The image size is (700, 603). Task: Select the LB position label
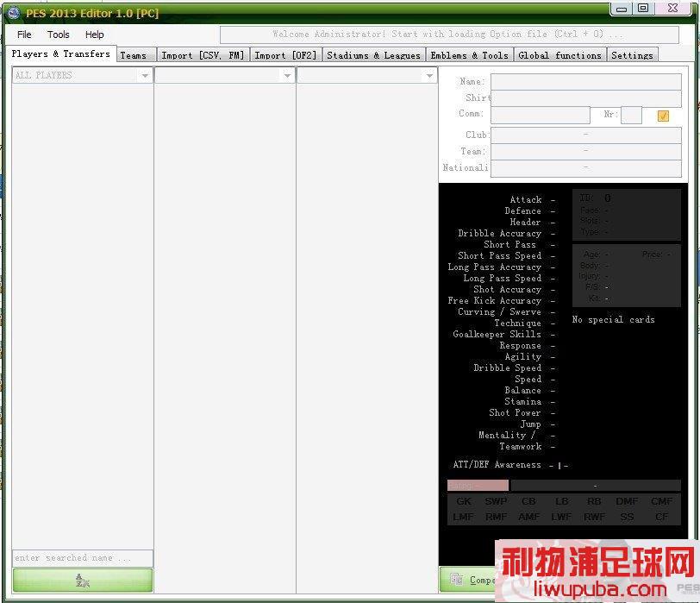tap(561, 501)
